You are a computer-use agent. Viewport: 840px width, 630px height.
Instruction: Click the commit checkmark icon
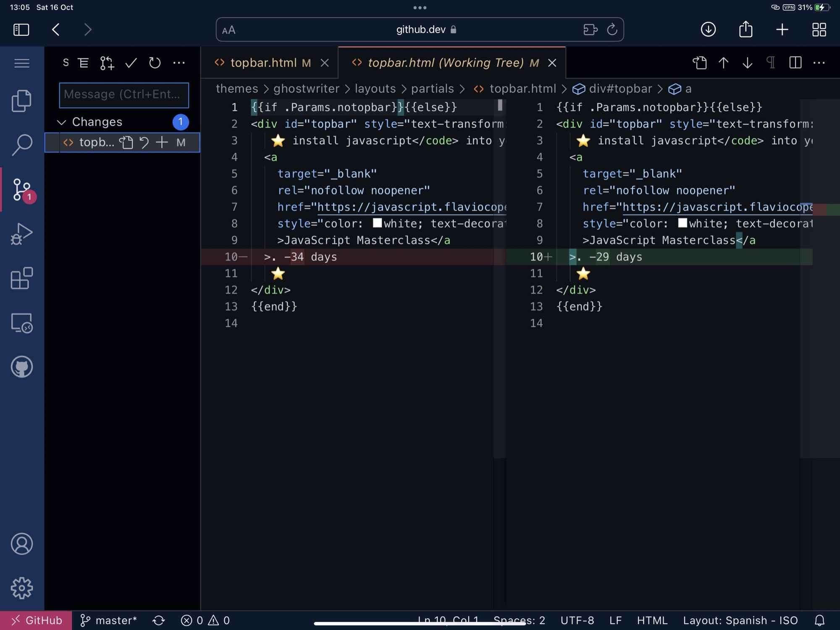(x=131, y=63)
